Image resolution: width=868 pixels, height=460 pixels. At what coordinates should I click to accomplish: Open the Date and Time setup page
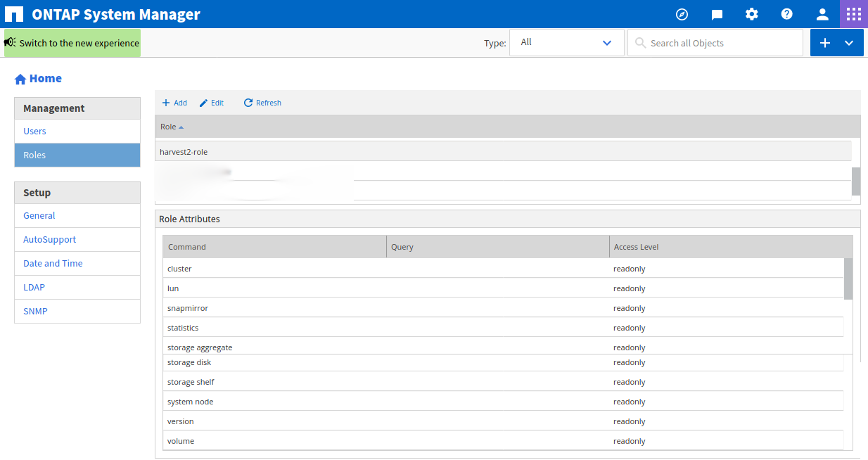(x=52, y=263)
